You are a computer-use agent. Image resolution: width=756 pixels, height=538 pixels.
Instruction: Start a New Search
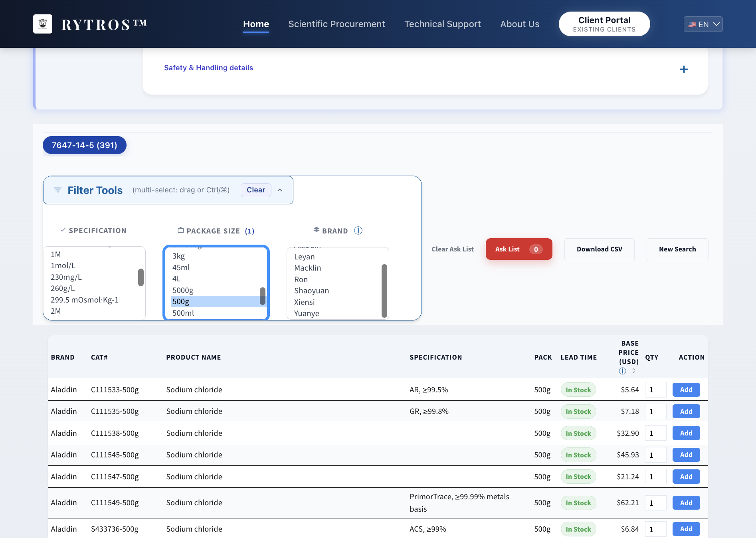(677, 249)
